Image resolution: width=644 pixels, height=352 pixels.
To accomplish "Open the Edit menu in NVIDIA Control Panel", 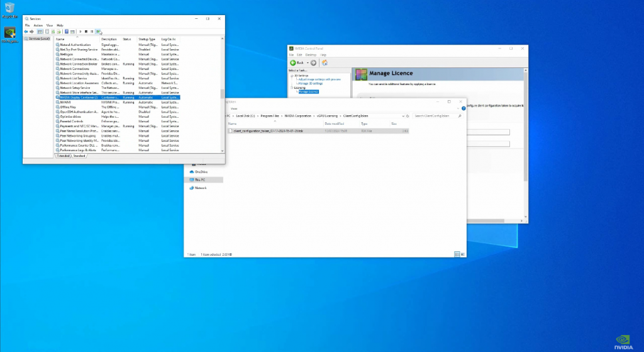I will [x=299, y=55].
